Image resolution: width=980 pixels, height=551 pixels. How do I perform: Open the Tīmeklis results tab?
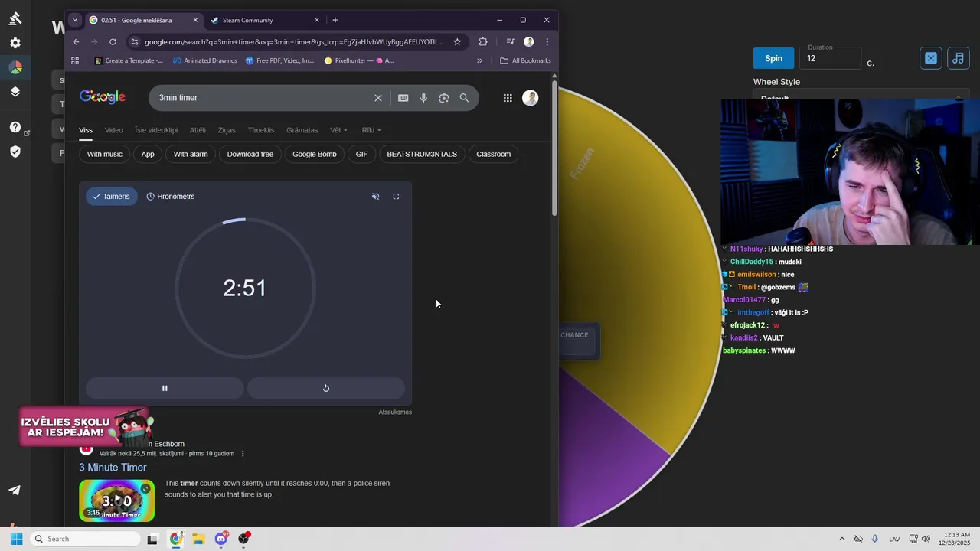(261, 130)
